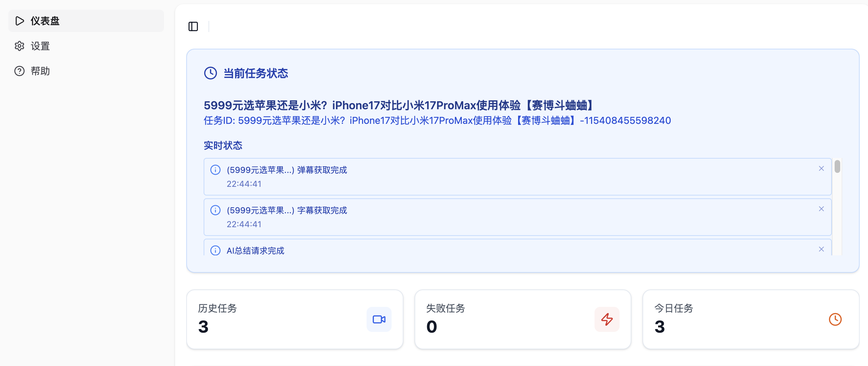The height and width of the screenshot is (366, 868).
Task: Click the lightning icon on 失败任务 card
Action: [x=607, y=319]
